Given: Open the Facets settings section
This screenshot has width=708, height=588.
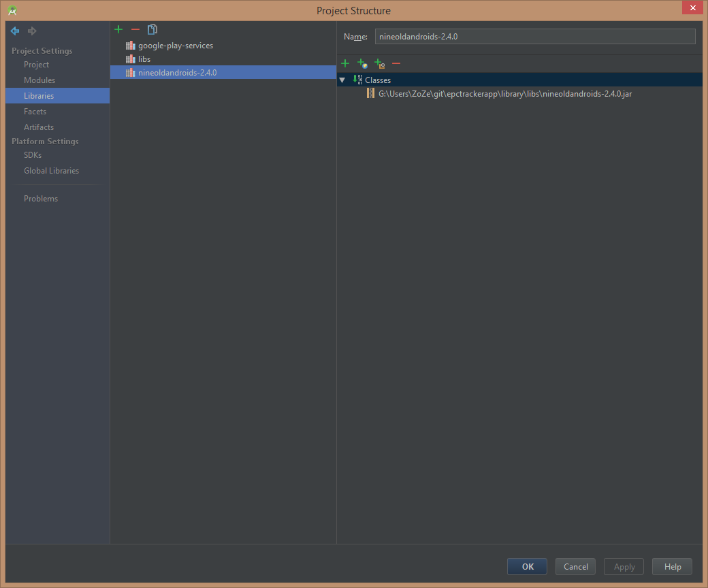Looking at the screenshot, I should [x=35, y=112].
